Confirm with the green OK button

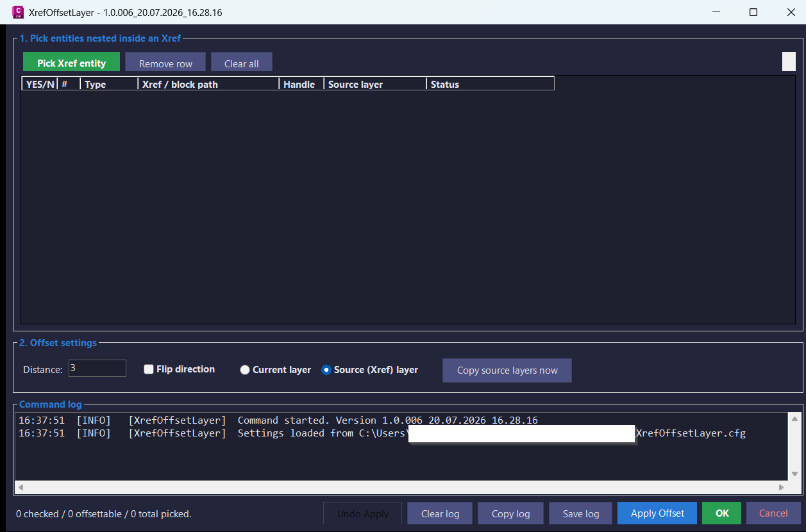[x=722, y=513]
